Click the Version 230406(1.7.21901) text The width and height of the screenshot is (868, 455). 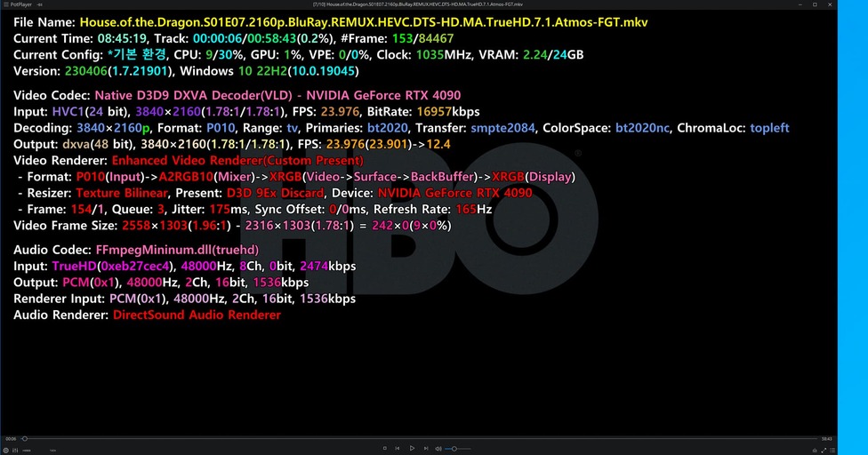point(120,71)
